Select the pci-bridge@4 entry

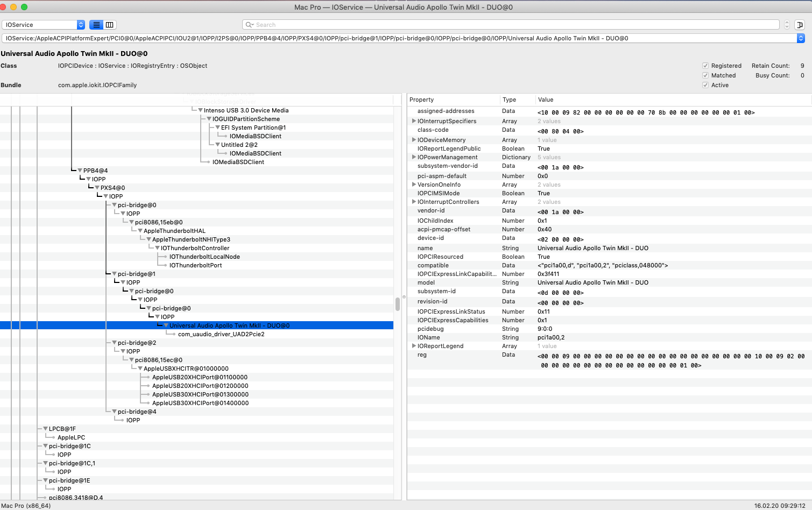tap(137, 412)
